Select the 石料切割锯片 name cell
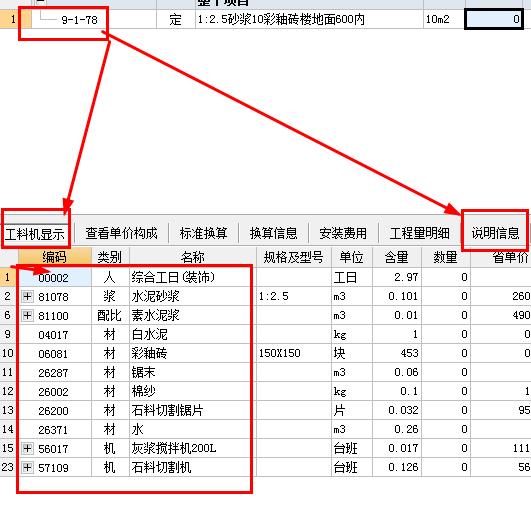Screen dimensions: 531x511 click(192, 410)
